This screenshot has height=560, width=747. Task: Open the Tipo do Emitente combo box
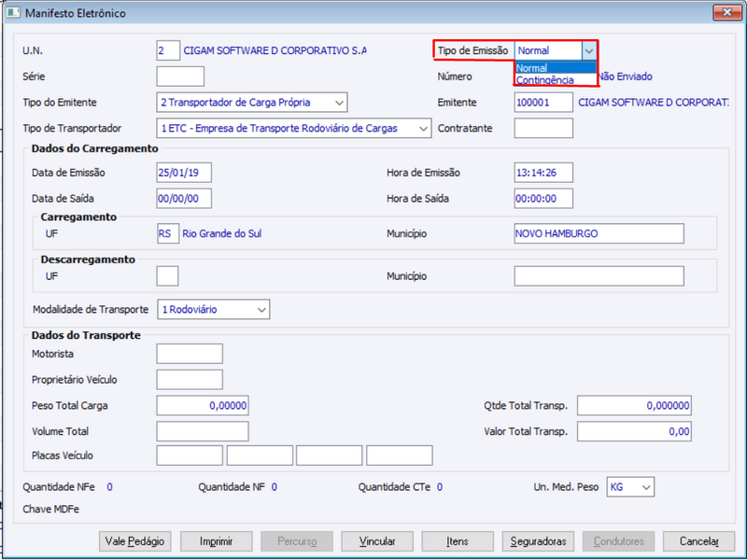pos(252,103)
